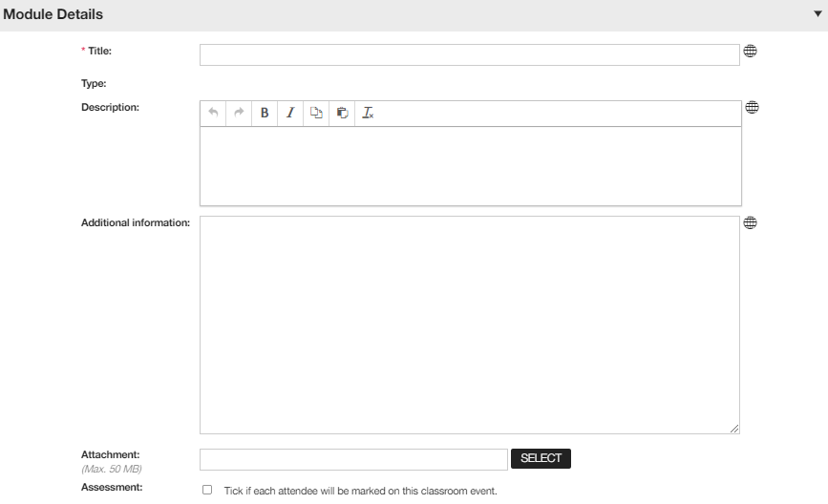This screenshot has height=504, width=828.
Task: Click the 'Description:' label
Action: click(x=110, y=107)
